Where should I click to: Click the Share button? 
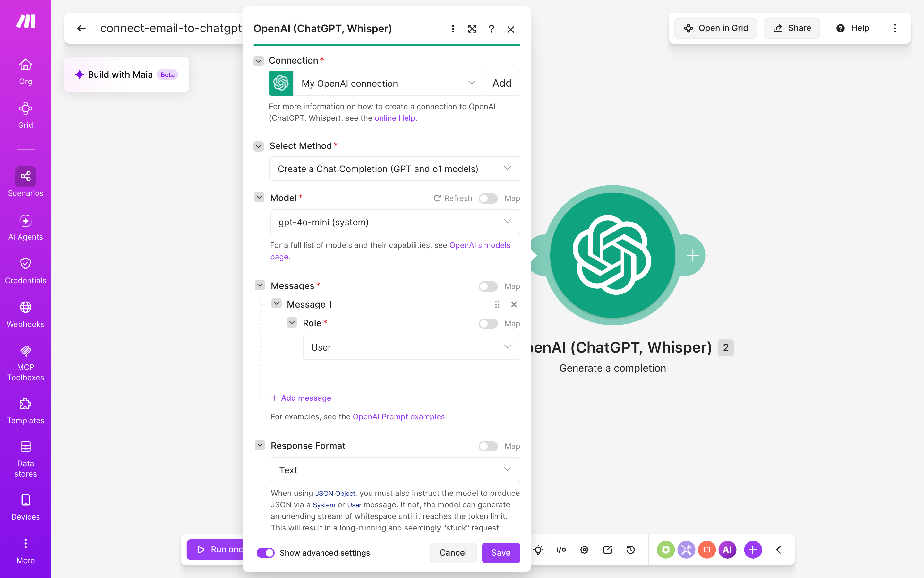tap(791, 28)
